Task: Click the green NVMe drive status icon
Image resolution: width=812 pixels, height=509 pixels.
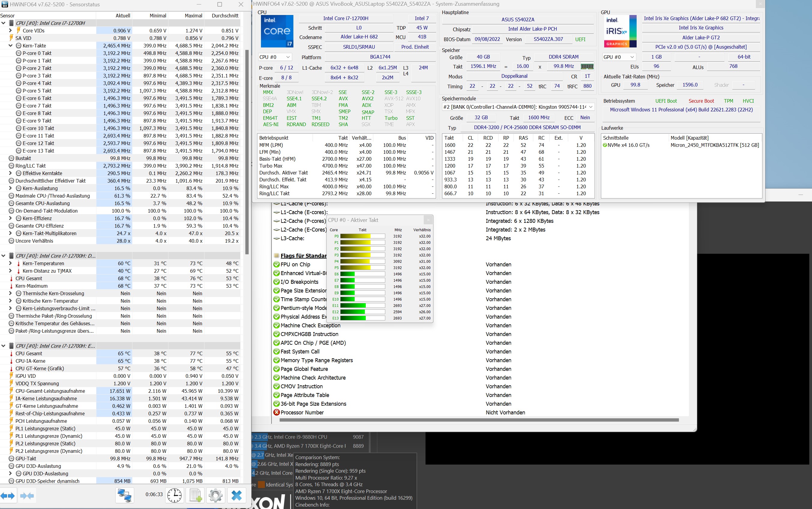Action: click(x=605, y=145)
